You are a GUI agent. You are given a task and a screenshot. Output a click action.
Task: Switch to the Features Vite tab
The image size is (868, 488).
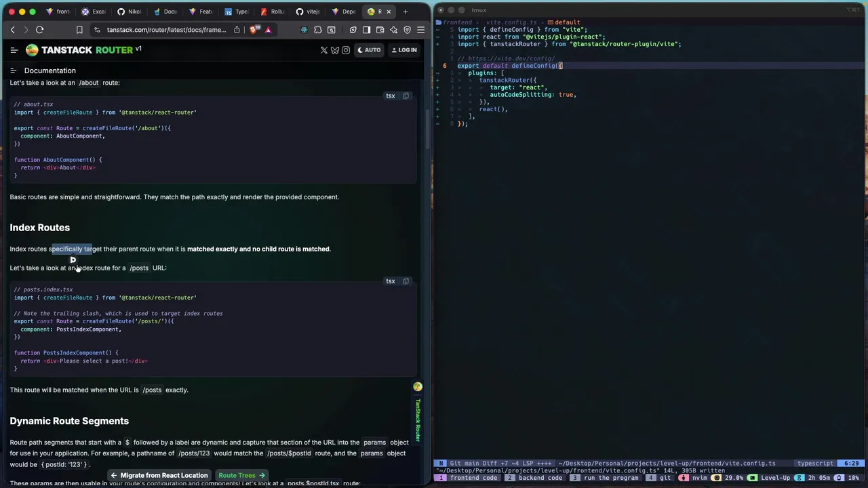click(201, 12)
